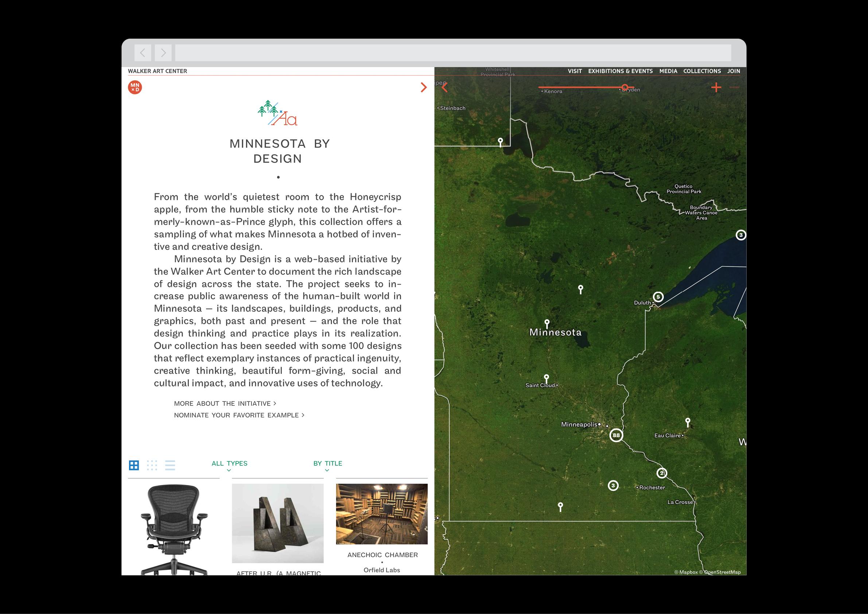Open the Collections menu item
Image resolution: width=868 pixels, height=614 pixels.
click(x=702, y=71)
